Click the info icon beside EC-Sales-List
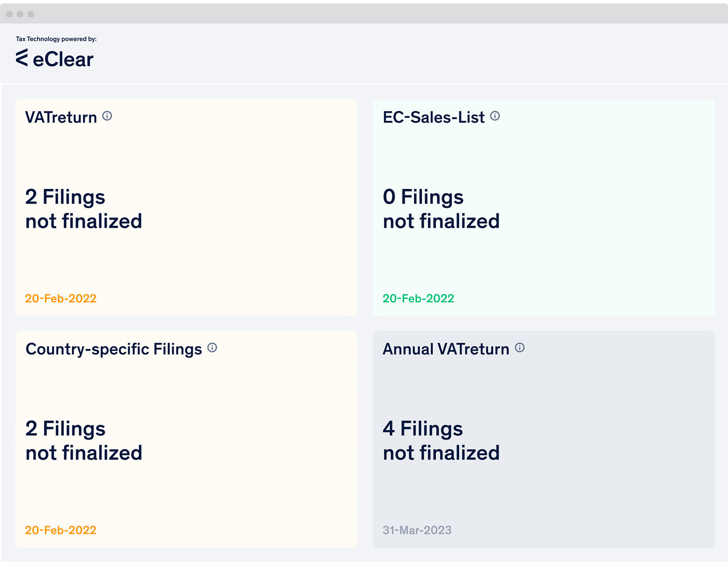The width and height of the screenshot is (728, 562). (x=495, y=116)
